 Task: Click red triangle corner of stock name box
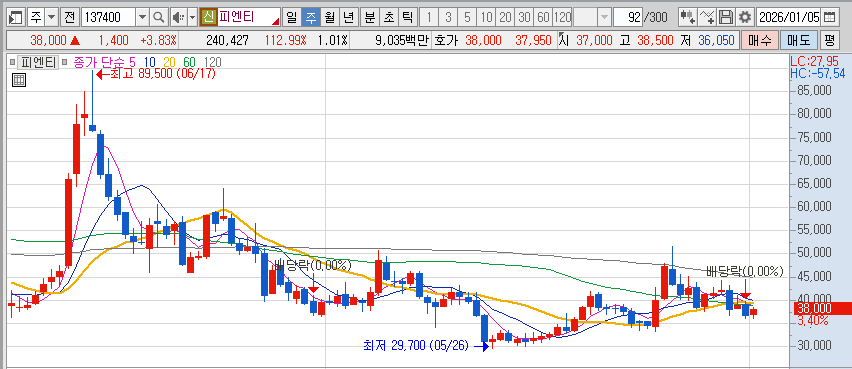276,21
